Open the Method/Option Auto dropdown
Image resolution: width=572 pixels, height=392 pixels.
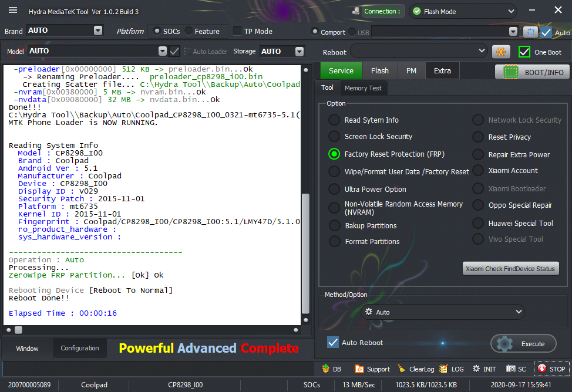tap(519, 312)
